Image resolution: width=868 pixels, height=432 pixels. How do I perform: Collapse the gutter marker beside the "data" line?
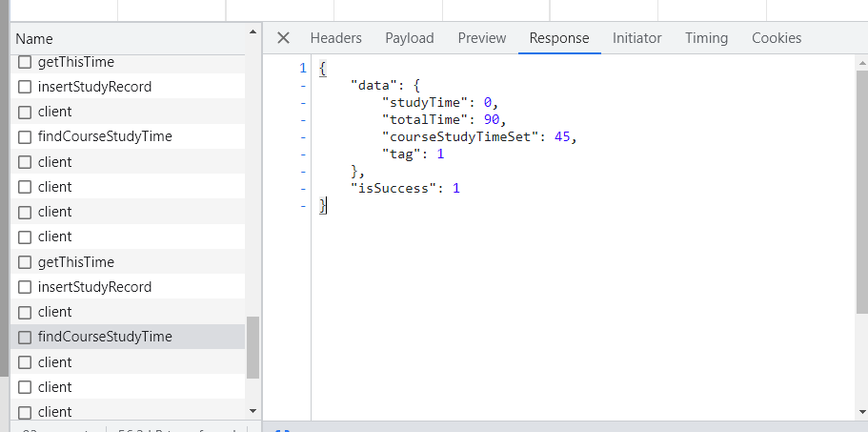[302, 85]
